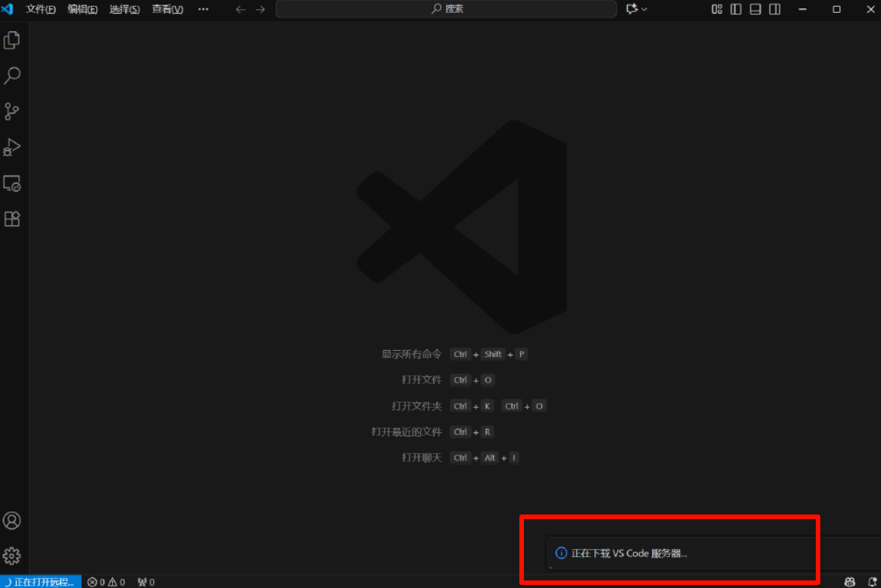Open the 查看(V) menu
The image size is (881, 588).
tap(168, 10)
